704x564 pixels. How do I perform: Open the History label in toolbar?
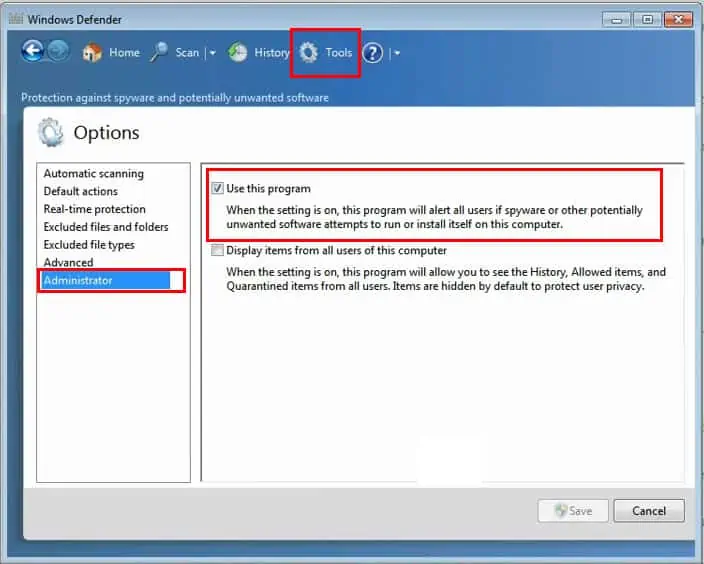click(x=272, y=53)
